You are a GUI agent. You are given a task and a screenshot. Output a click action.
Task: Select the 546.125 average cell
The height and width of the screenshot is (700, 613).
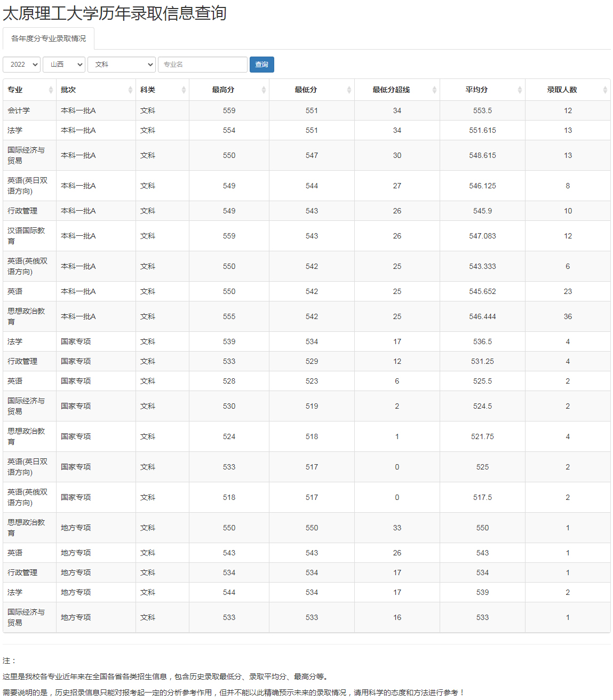click(482, 186)
